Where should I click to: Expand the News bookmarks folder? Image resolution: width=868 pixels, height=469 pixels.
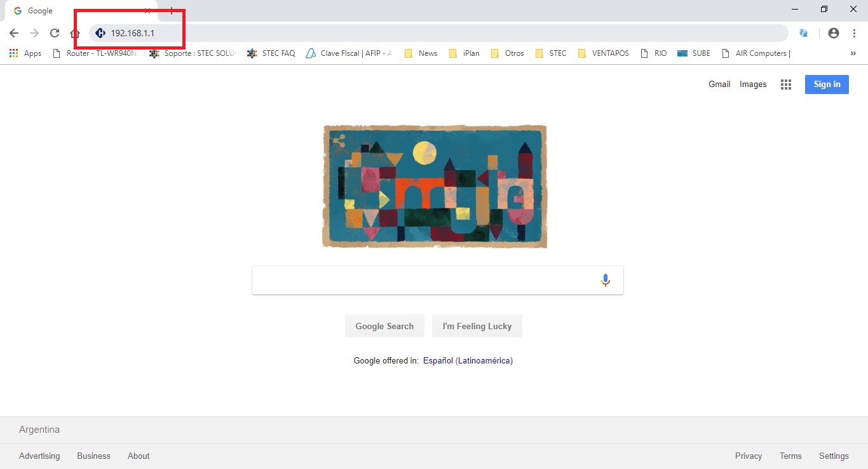point(421,53)
